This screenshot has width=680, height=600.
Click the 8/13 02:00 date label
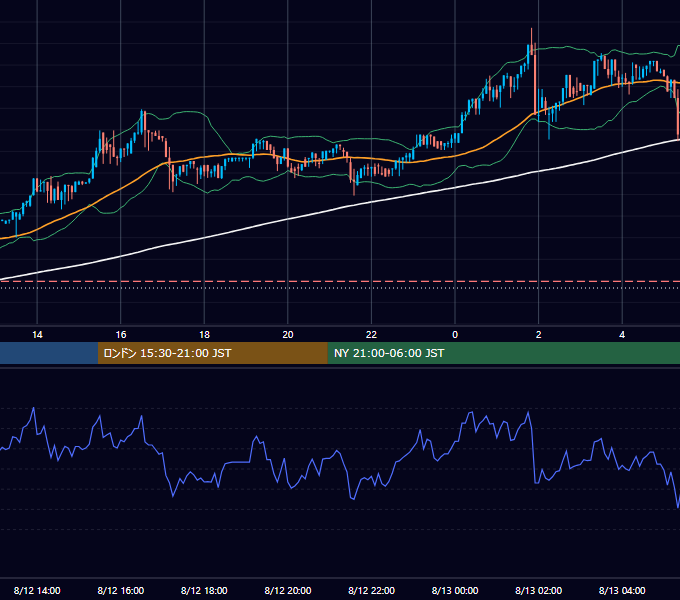click(x=539, y=590)
